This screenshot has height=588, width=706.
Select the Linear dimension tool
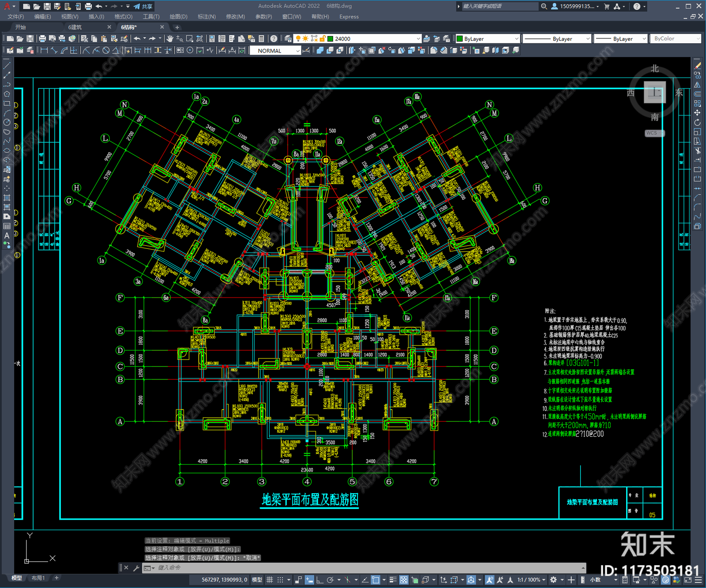[44, 50]
